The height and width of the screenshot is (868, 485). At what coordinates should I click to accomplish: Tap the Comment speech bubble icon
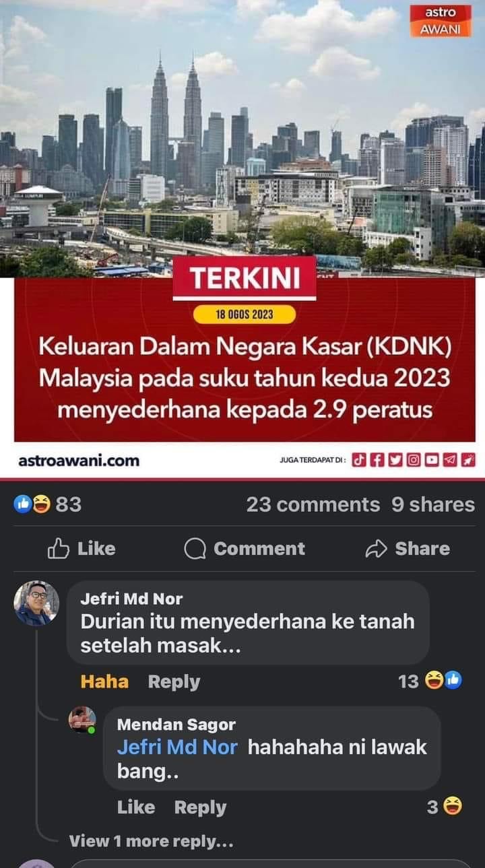point(195,549)
